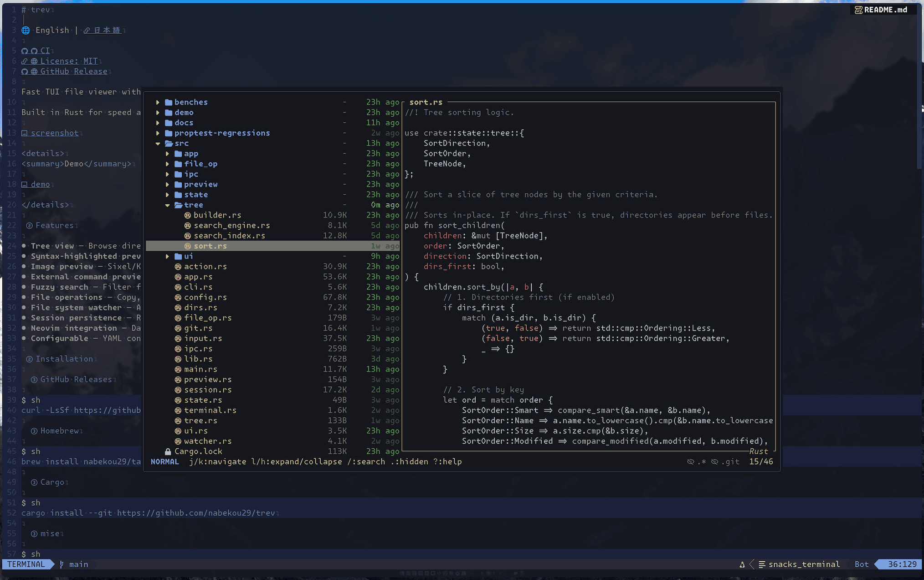Click the Rust icon next to main.rs
The width and height of the screenshot is (924, 580).
pos(178,369)
